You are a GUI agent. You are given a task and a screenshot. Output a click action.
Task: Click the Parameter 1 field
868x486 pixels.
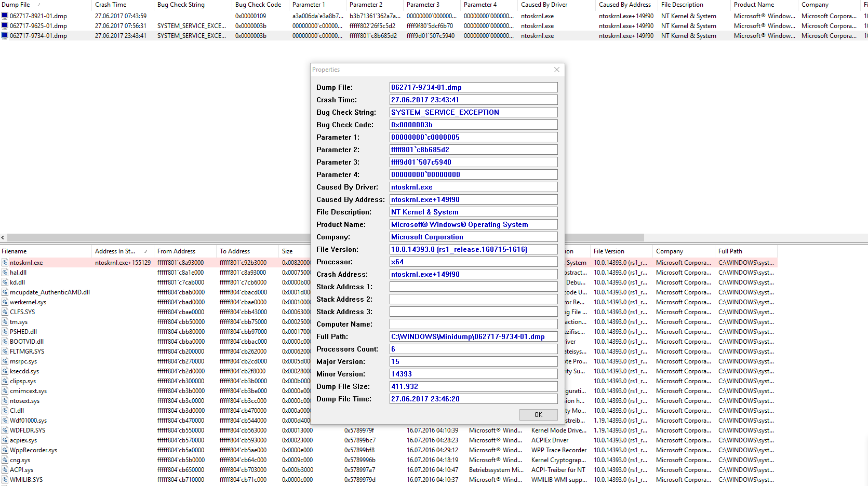click(474, 137)
